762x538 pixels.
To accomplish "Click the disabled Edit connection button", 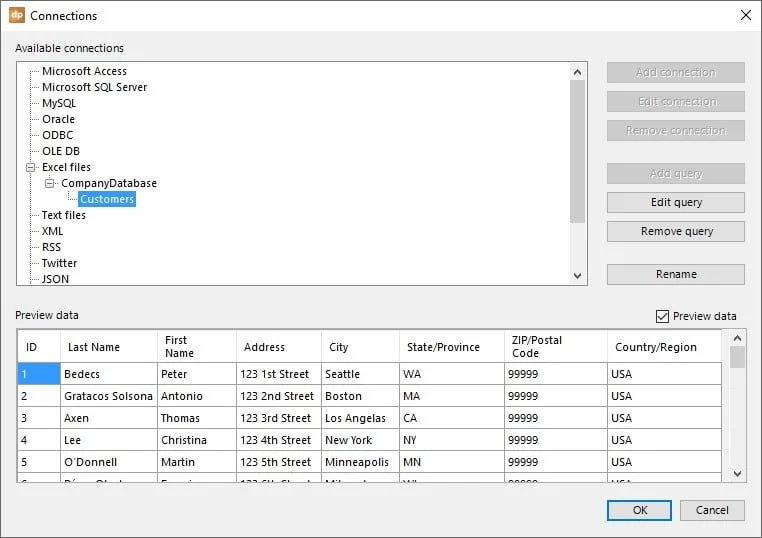I will pyautogui.click(x=675, y=102).
